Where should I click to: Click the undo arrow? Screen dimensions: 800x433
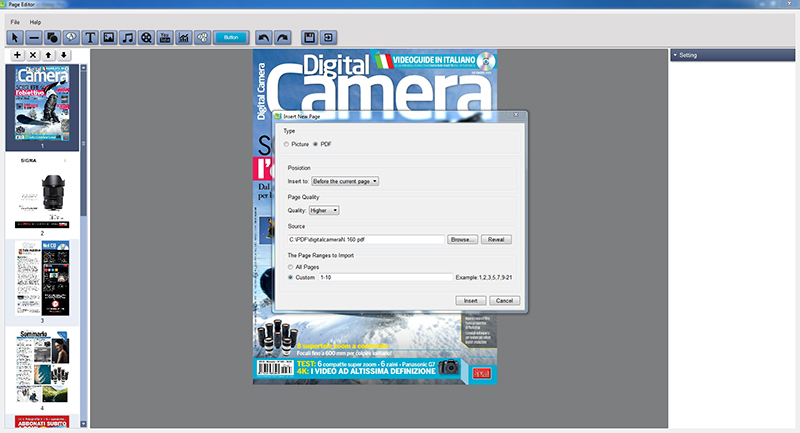263,37
